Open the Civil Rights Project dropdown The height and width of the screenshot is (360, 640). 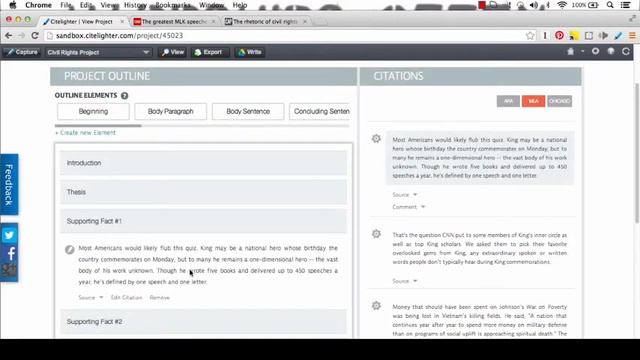pos(98,52)
